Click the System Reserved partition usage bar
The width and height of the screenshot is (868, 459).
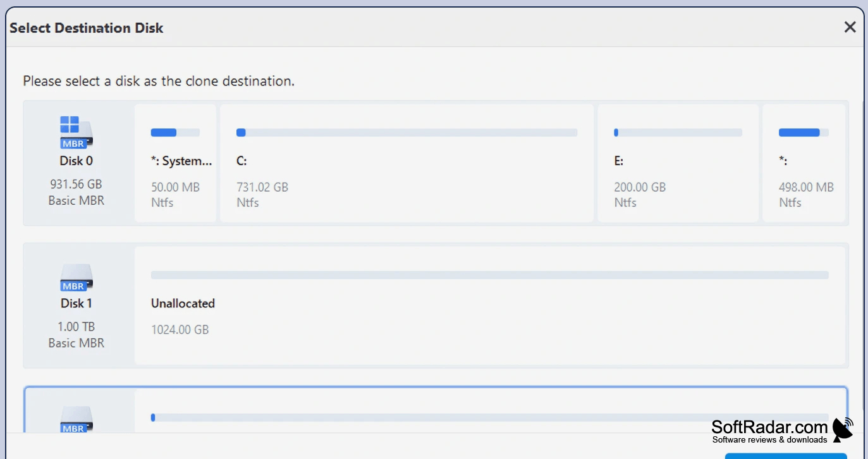175,133
